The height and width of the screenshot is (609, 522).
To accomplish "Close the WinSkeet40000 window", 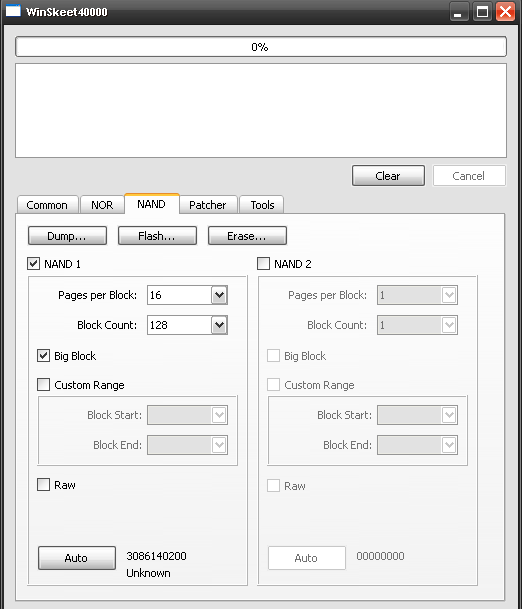I will [506, 12].
